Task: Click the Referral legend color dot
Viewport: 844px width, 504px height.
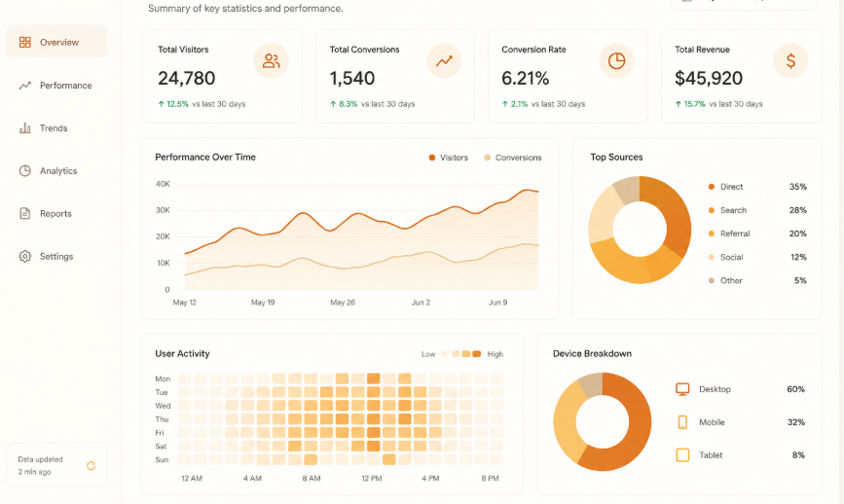Action: coord(711,234)
